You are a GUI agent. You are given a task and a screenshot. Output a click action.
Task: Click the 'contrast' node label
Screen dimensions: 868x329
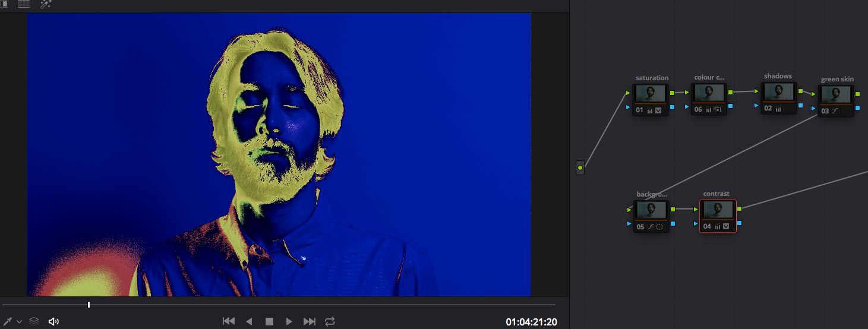(x=716, y=194)
